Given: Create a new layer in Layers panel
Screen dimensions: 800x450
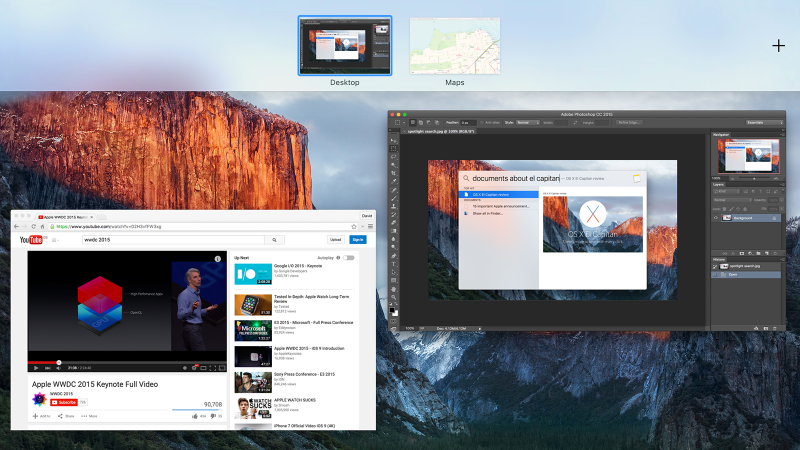Looking at the screenshot, I should pyautogui.click(x=767, y=254).
